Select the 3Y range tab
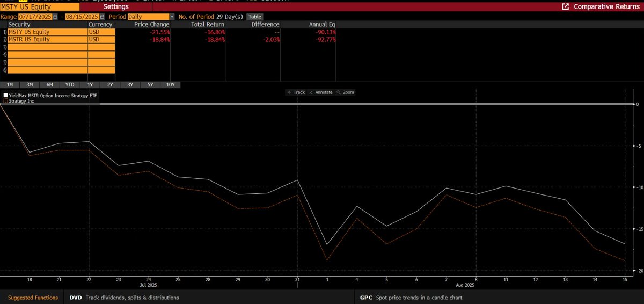Image resolution: width=644 pixels, height=304 pixels. pyautogui.click(x=130, y=84)
